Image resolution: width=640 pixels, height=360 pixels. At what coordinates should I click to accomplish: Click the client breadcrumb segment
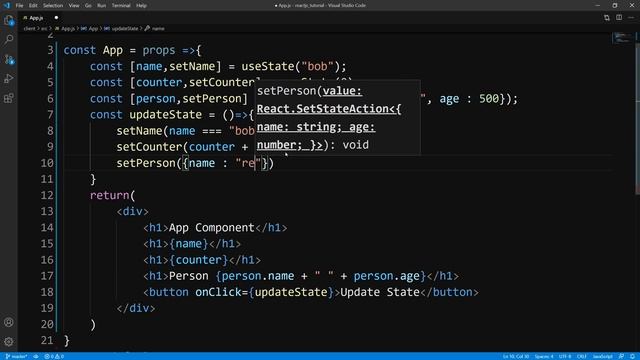pos(29,29)
